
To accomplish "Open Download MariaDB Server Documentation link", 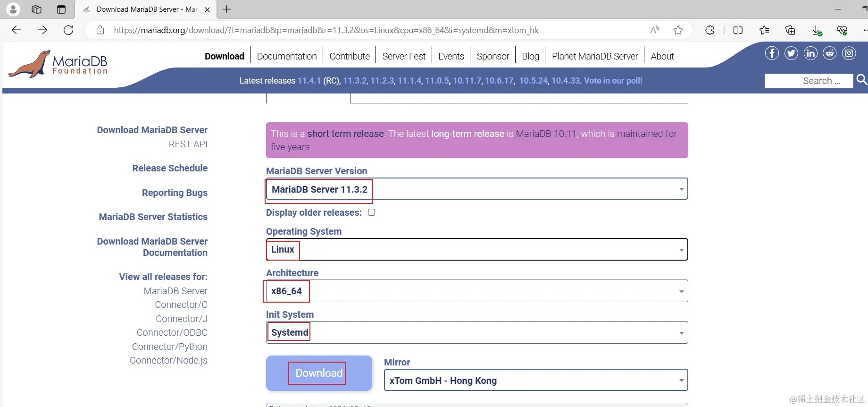I will (x=152, y=247).
